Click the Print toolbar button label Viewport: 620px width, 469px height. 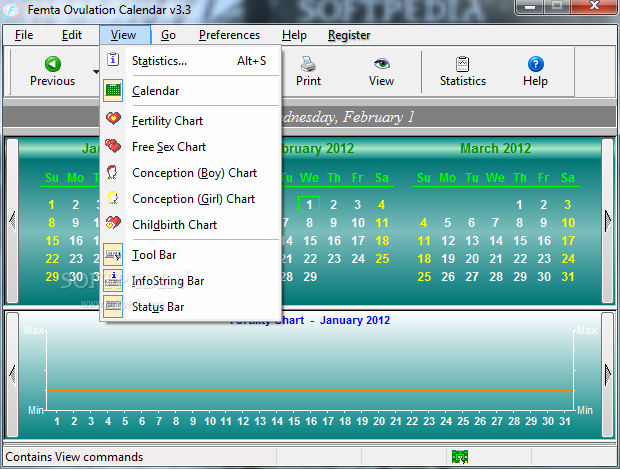click(x=308, y=81)
